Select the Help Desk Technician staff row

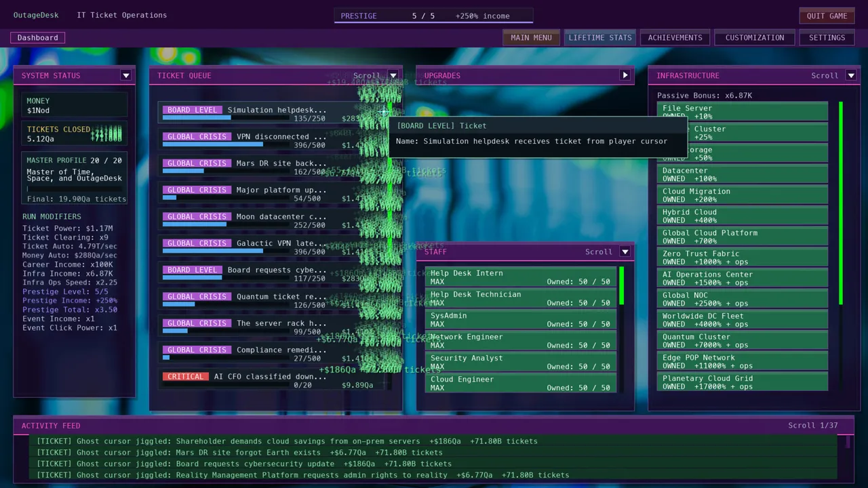point(521,298)
